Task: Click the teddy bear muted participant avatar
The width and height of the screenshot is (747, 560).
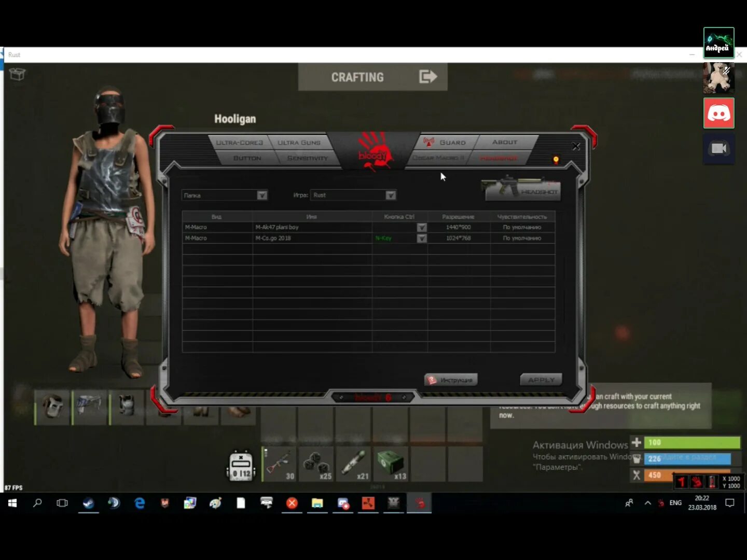Action: tap(718, 78)
